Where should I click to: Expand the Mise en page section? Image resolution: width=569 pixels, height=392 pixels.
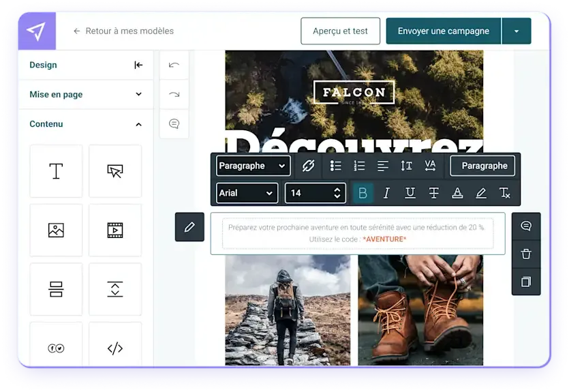85,95
